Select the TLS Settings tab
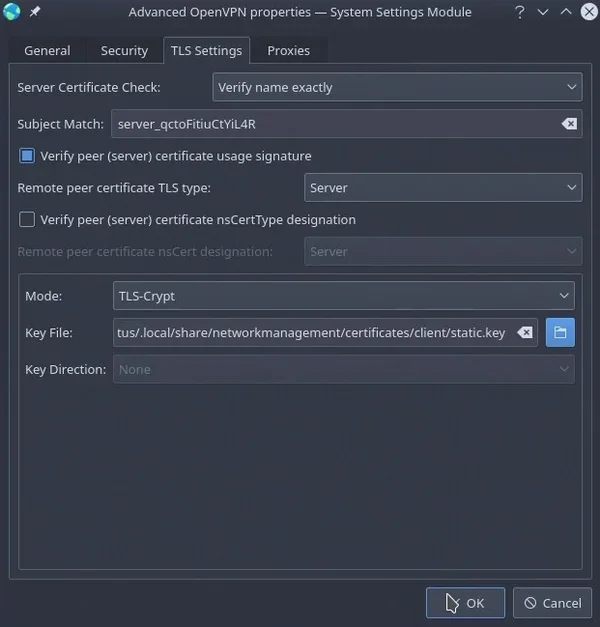 tap(206, 51)
